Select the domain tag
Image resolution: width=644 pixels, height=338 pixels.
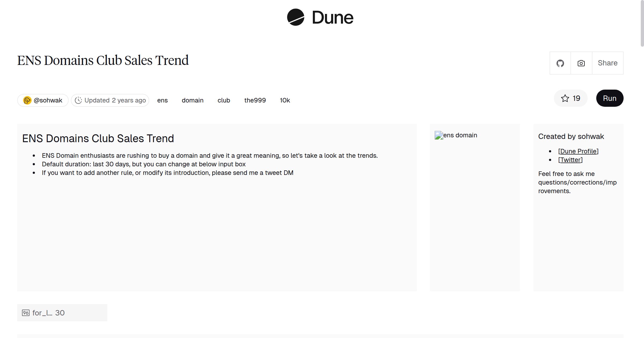pyautogui.click(x=192, y=100)
